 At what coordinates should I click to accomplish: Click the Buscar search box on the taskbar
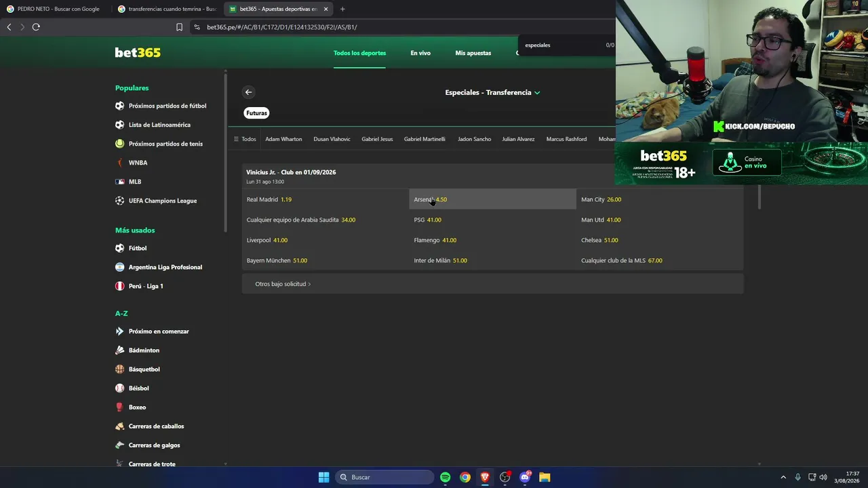(x=384, y=477)
